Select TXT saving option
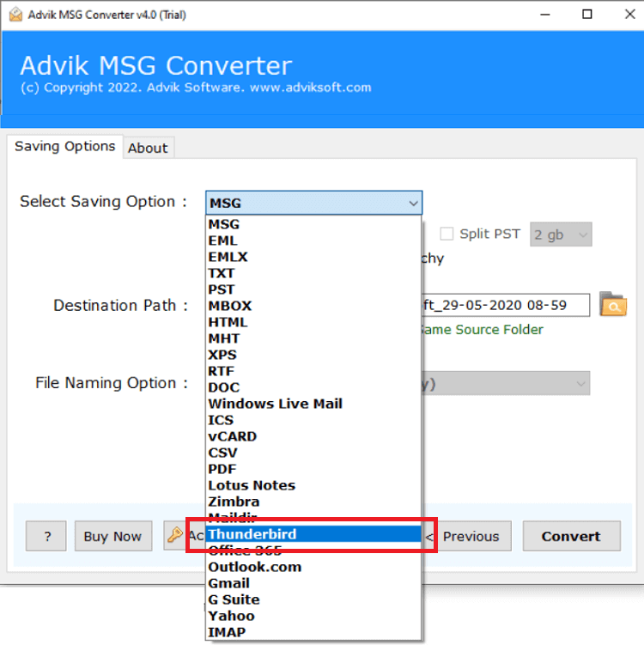This screenshot has width=644, height=645. coord(313,273)
